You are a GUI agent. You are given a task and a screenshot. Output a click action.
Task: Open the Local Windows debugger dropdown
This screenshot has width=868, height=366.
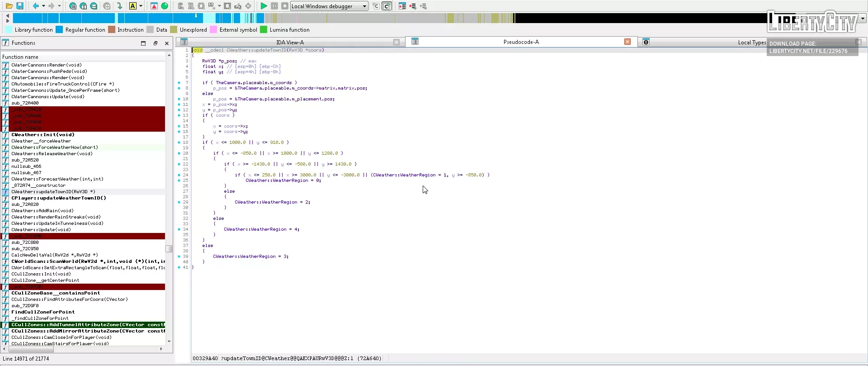tap(364, 6)
